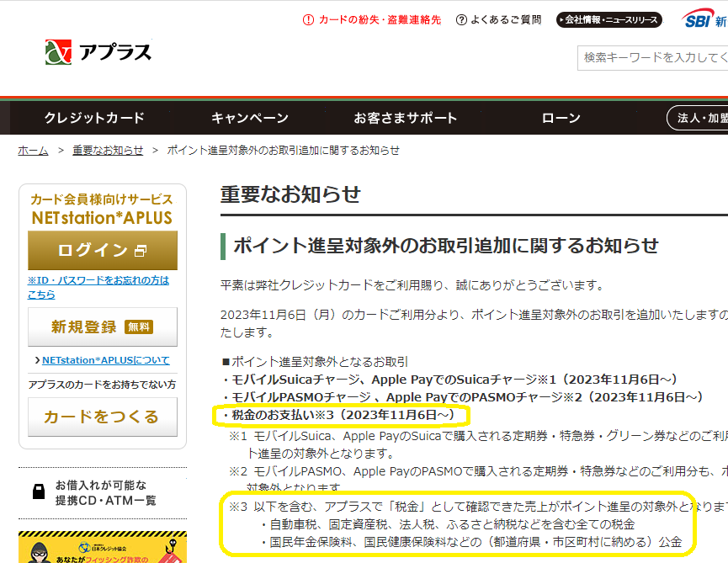Go to 重要なお知らせ breadcrumb link
Screen dimensions: 728x563
pos(108,151)
